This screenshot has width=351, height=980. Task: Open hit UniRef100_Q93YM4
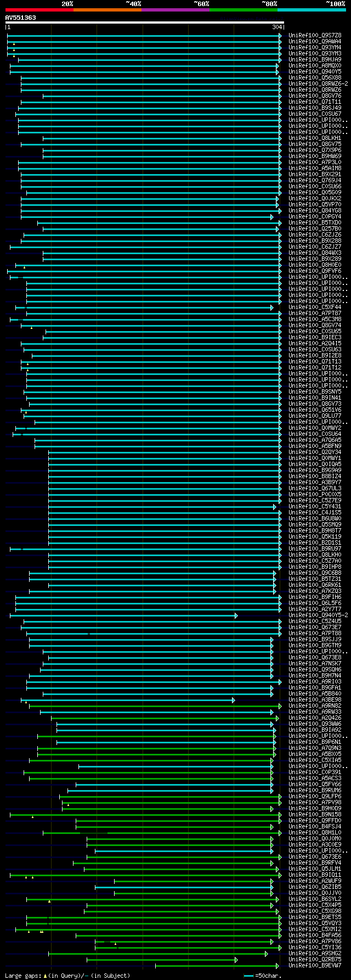(x=315, y=47)
